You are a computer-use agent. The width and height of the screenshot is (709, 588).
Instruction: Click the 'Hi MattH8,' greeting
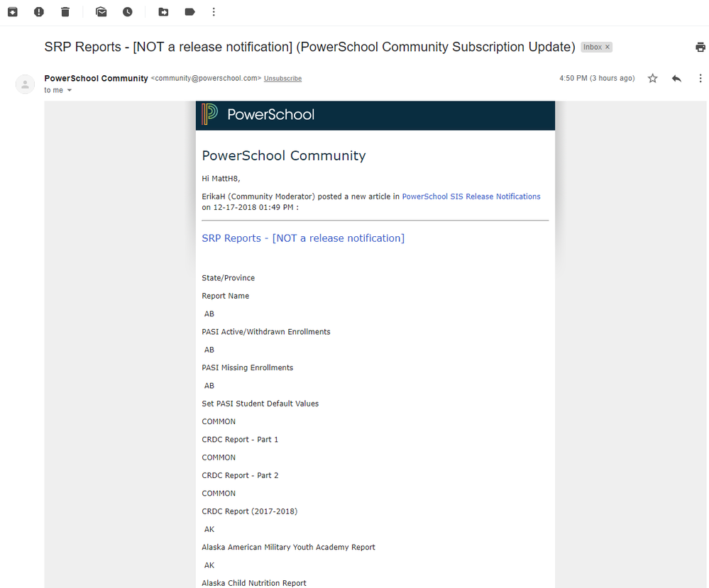pyautogui.click(x=221, y=179)
